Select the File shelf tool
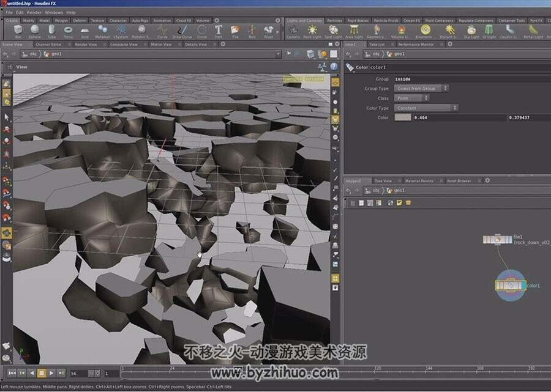551x392 pixels. coord(235,31)
